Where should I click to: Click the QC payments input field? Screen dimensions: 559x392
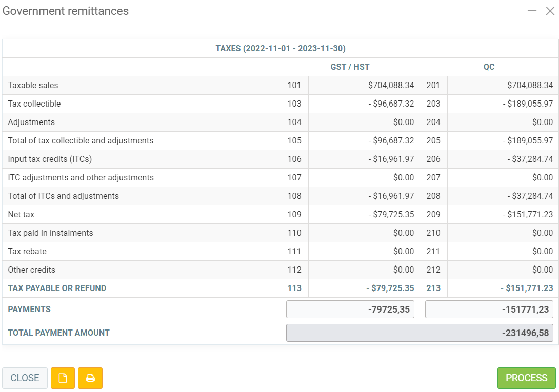click(x=489, y=310)
